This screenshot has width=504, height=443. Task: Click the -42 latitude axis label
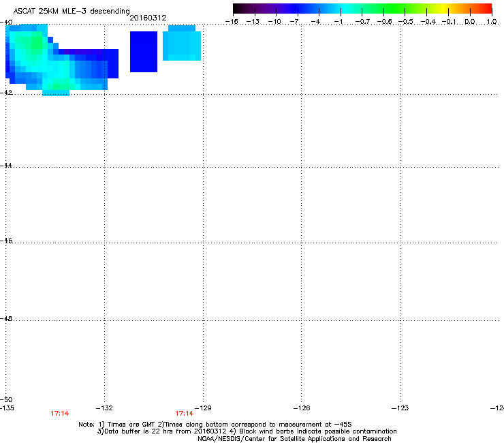(6, 92)
